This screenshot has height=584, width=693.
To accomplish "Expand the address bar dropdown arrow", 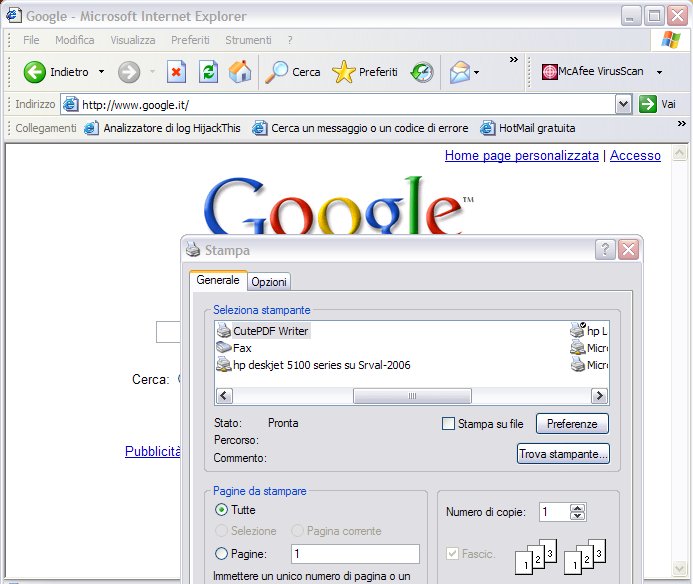I will [623, 103].
